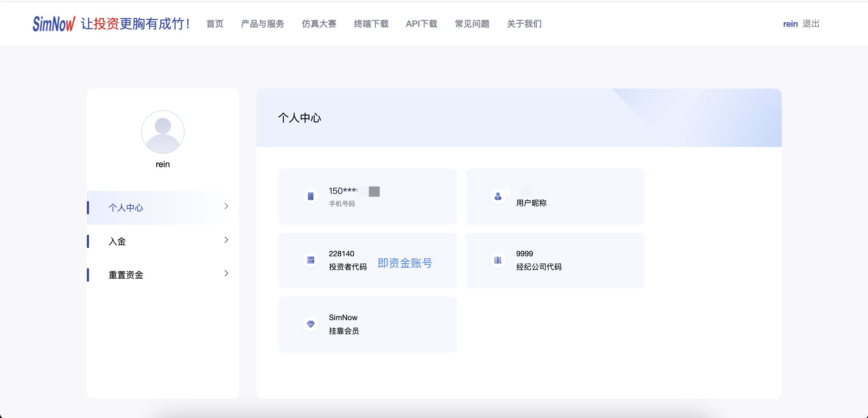Click the SimNow logo

pyautogui.click(x=54, y=24)
